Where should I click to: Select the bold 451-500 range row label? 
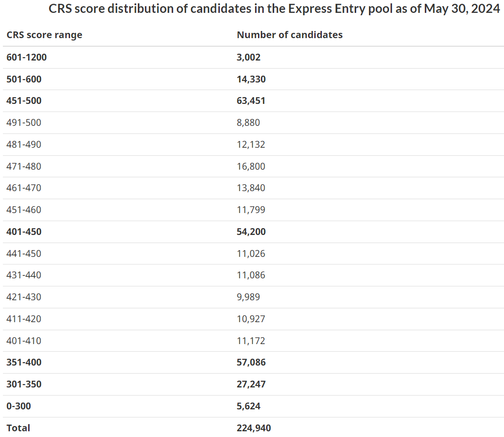pos(24,101)
